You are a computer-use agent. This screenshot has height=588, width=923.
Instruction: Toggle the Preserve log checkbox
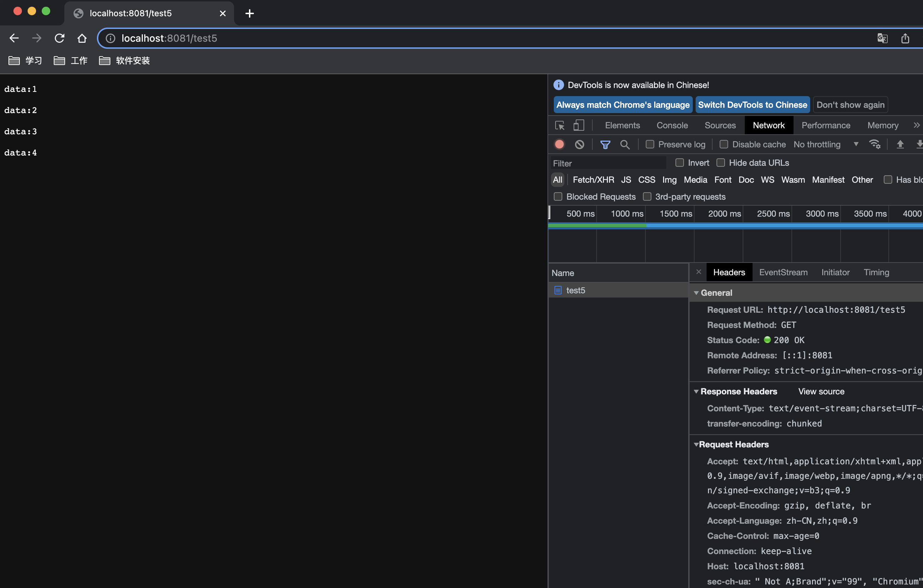coord(649,144)
